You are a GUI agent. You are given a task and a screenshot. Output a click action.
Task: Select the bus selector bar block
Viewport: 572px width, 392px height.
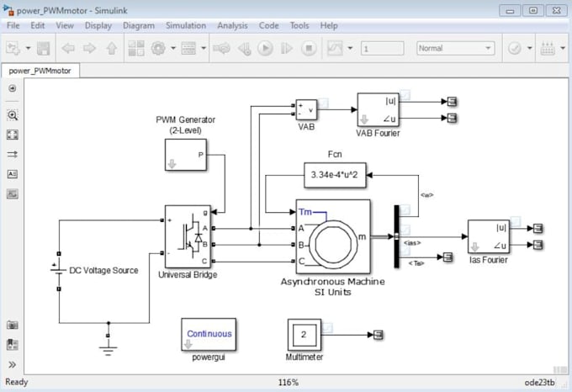(x=396, y=236)
